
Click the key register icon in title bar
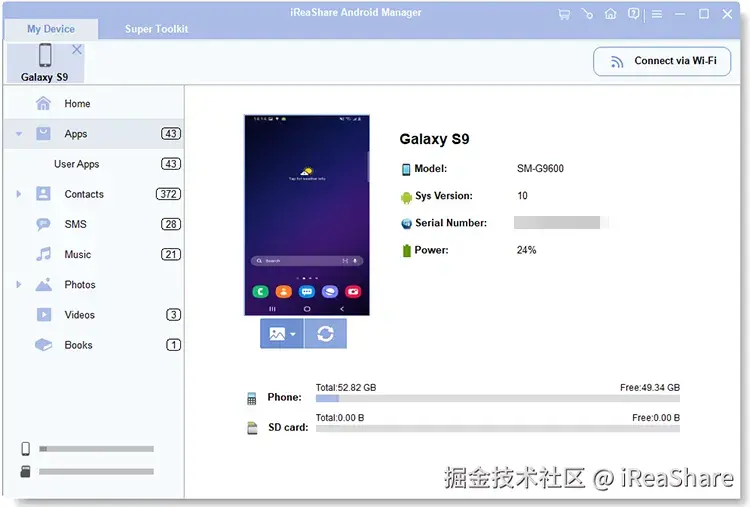587,14
